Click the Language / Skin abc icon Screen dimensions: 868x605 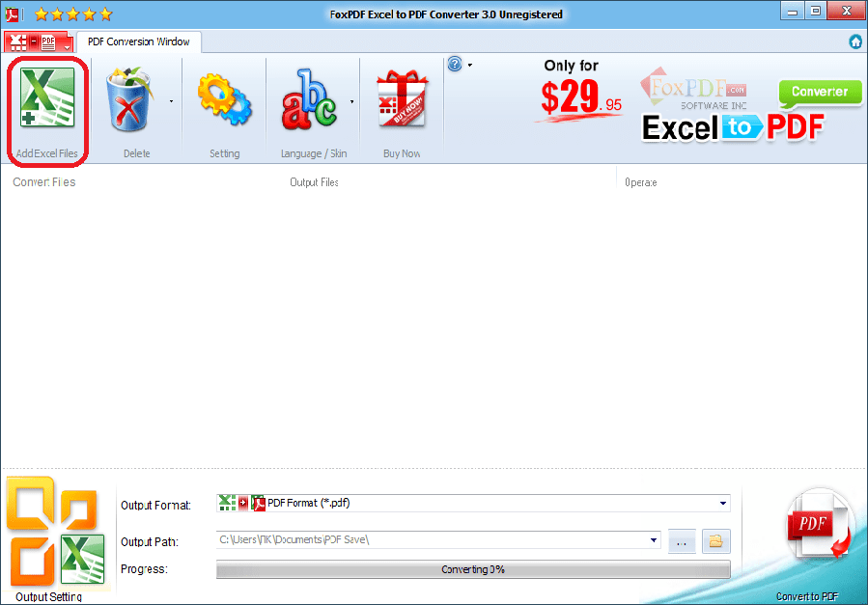click(311, 101)
